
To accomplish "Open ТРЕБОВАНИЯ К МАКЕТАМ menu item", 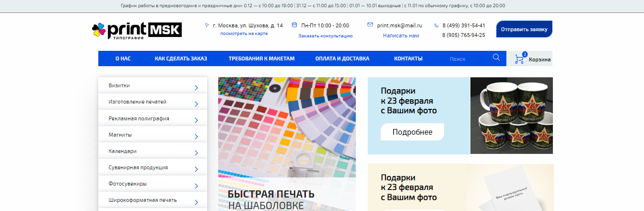I will point(261,59).
